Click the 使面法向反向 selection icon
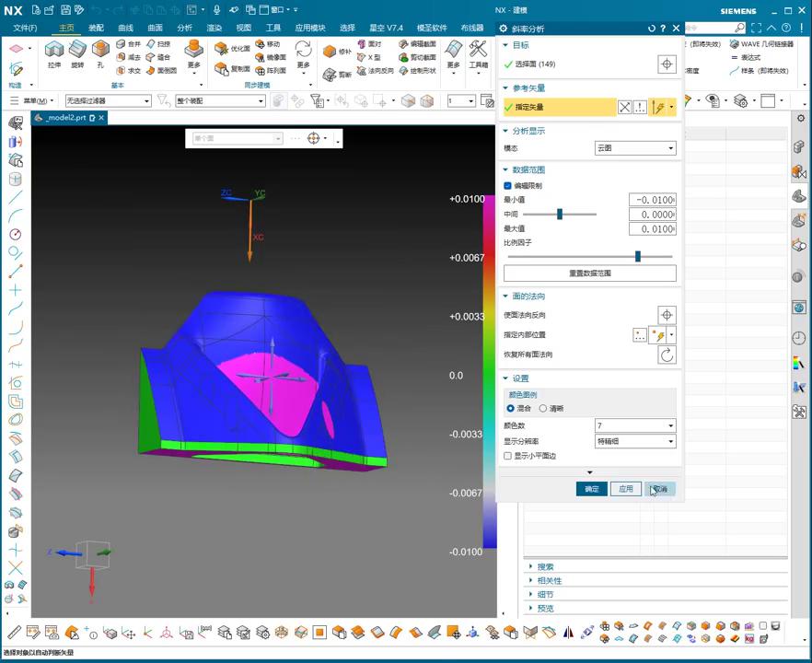This screenshot has width=812, height=663. 667,315
